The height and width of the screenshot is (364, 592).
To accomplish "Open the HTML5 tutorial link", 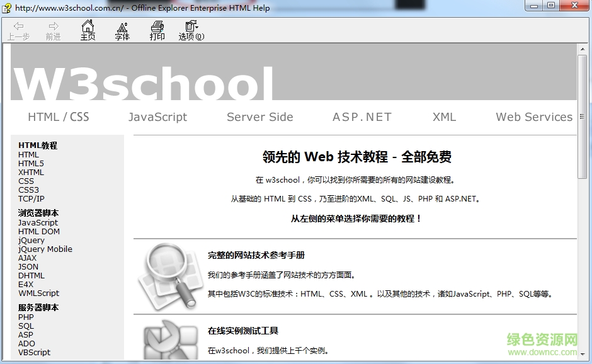I will [30, 163].
